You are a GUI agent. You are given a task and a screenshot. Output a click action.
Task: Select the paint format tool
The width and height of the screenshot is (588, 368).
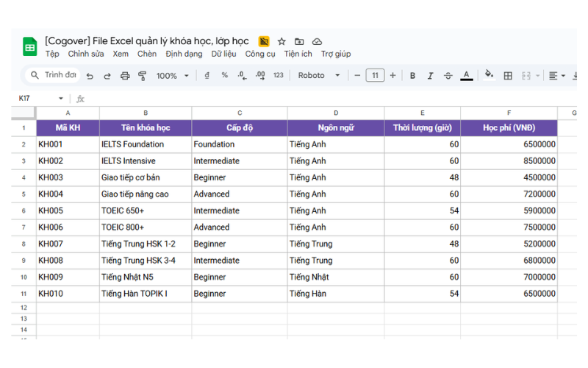(143, 76)
